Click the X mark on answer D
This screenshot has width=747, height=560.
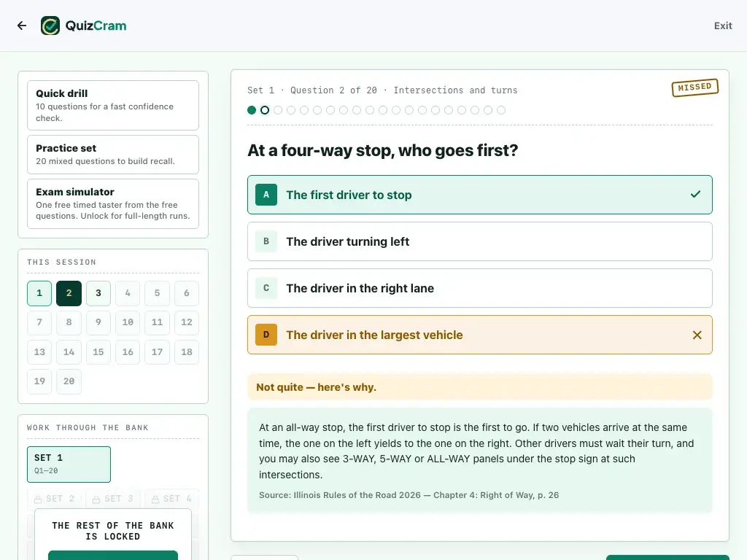pos(697,335)
